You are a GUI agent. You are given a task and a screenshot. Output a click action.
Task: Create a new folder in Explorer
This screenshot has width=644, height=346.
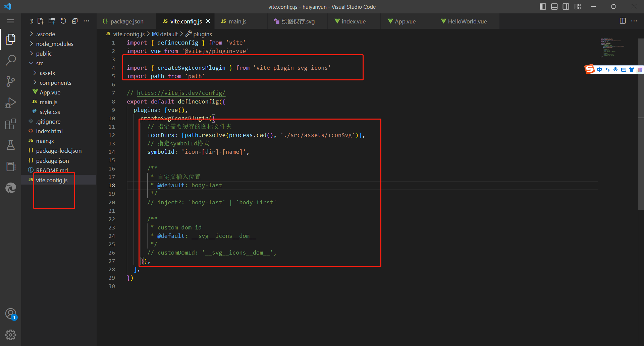[52, 21]
